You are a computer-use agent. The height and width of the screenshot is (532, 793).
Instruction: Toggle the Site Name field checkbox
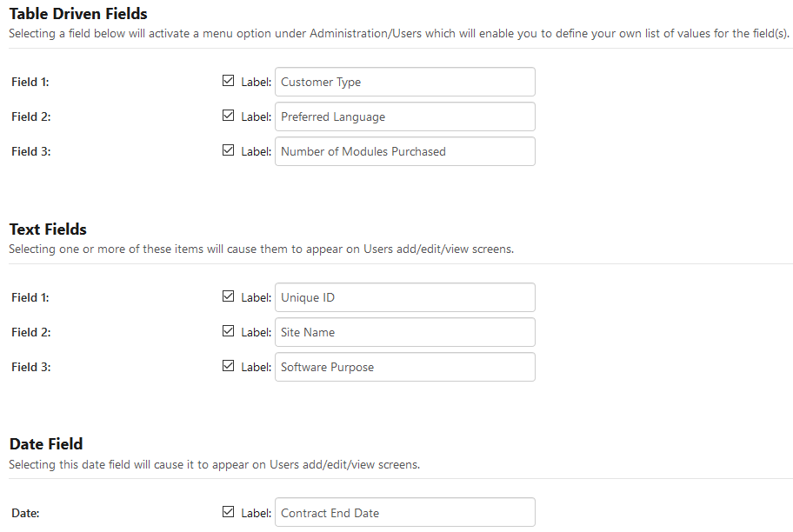point(229,331)
